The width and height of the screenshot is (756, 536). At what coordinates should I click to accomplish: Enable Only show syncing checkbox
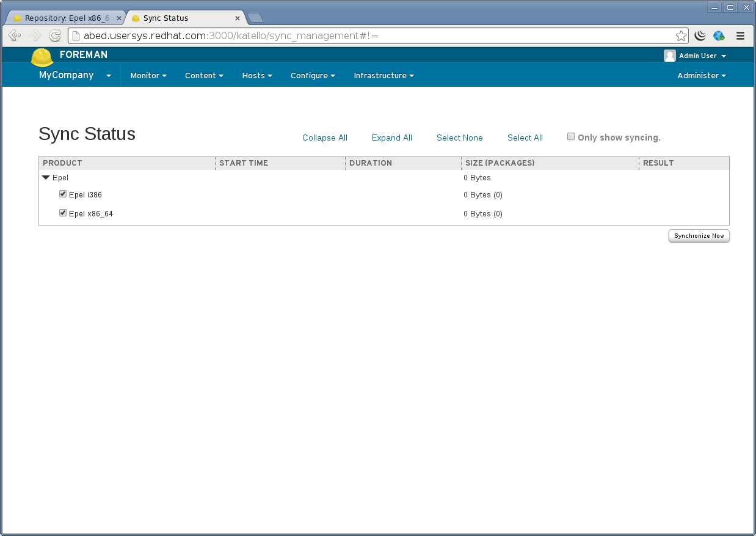tap(571, 137)
